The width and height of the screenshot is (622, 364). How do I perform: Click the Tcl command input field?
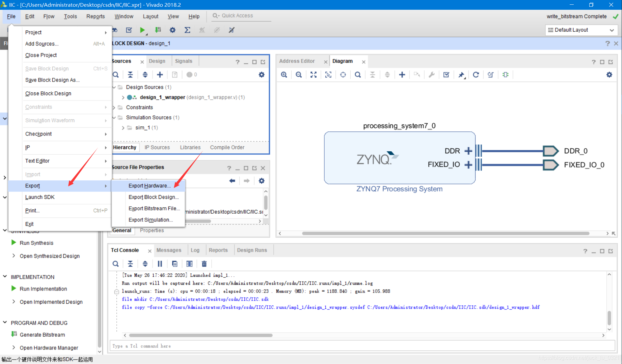pos(362,346)
